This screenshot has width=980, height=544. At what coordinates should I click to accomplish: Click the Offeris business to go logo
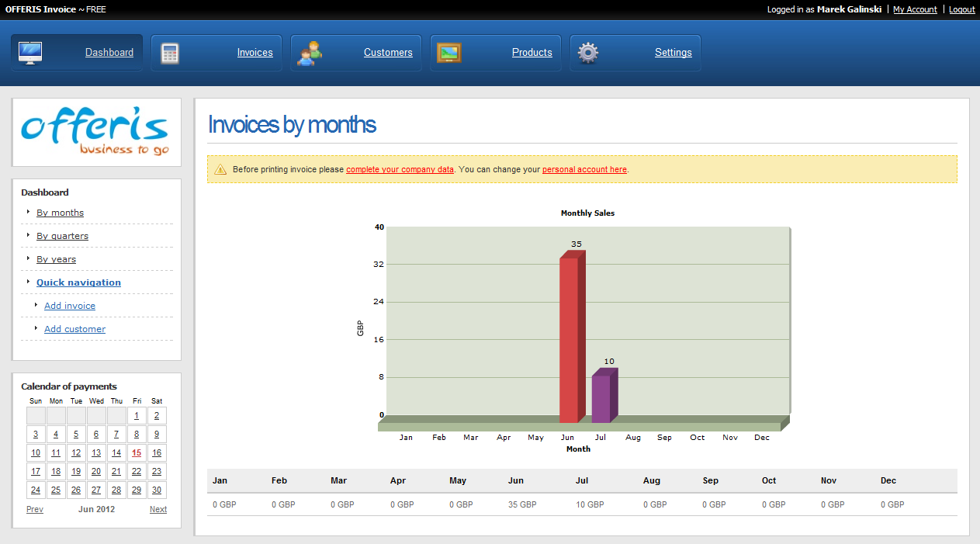pos(95,132)
